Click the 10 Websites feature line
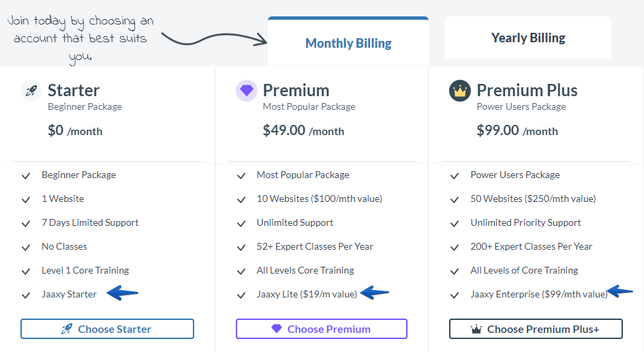This screenshot has width=644, height=352. (320, 199)
